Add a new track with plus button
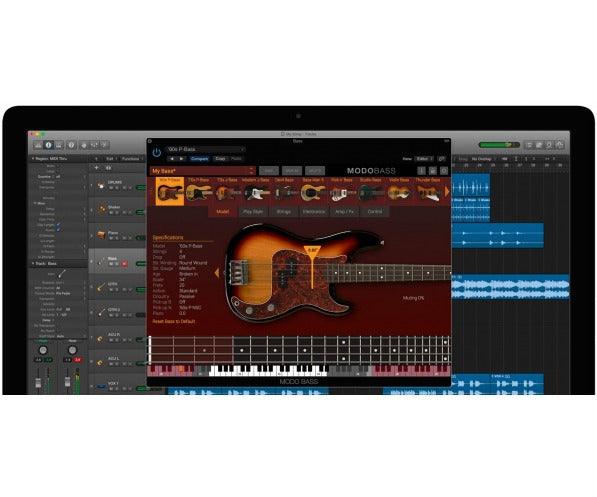Screen dimensions: 597x497 (96, 168)
